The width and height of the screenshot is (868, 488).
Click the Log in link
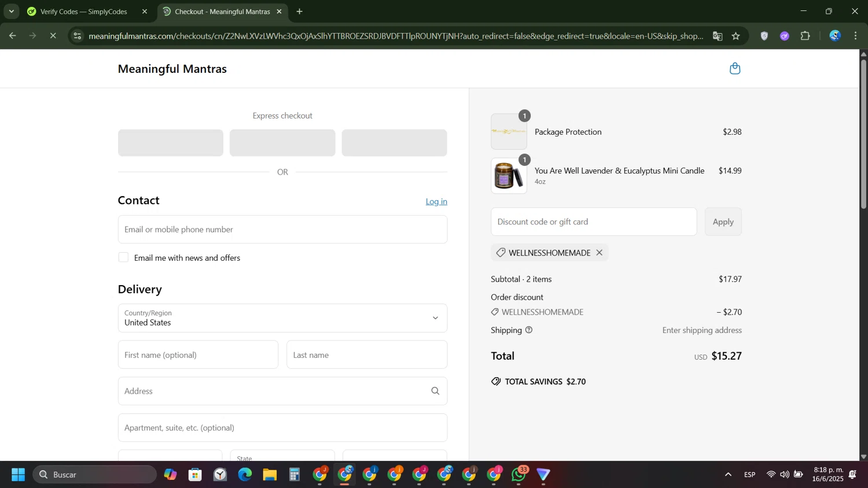tap(436, 202)
